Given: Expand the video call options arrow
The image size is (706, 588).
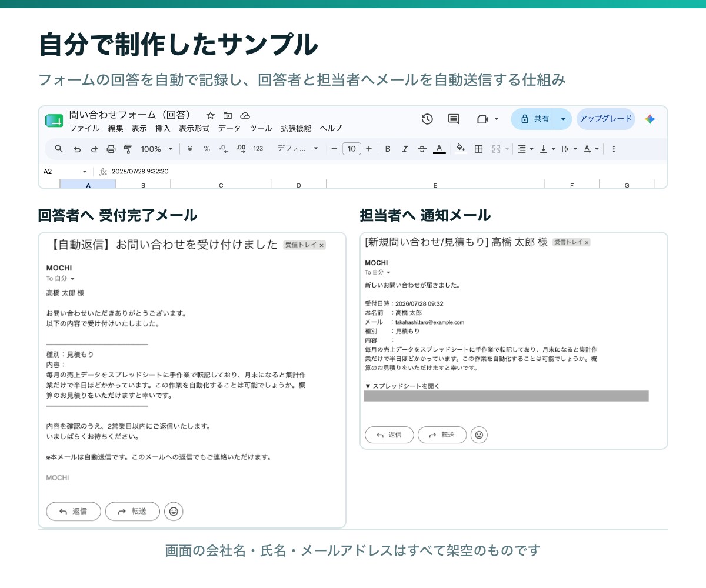Looking at the screenshot, I should (496, 119).
